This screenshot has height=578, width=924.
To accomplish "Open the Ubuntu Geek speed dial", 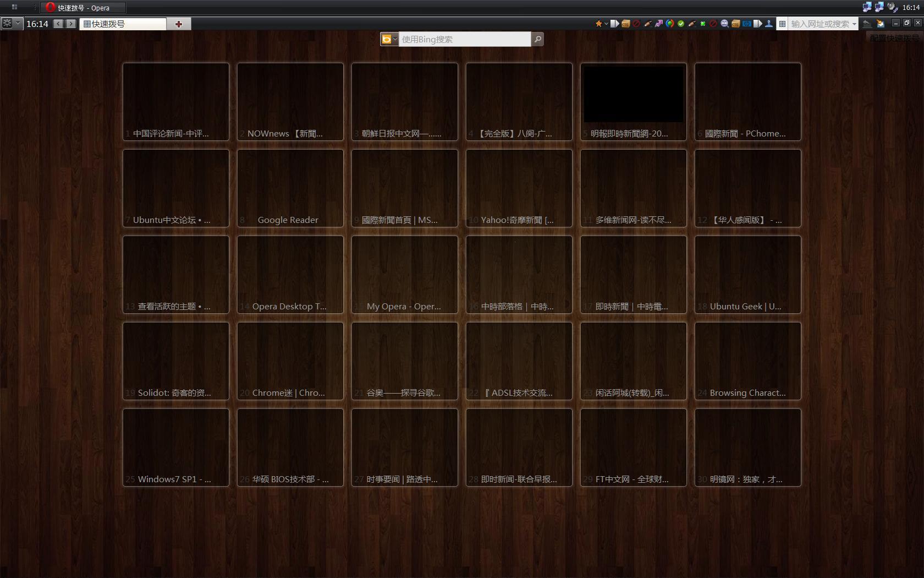I will (748, 275).
